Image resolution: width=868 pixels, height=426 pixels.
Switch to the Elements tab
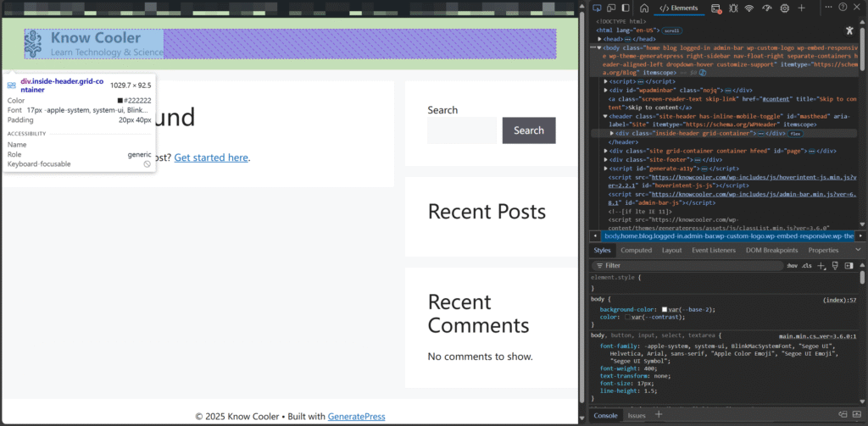(x=679, y=8)
